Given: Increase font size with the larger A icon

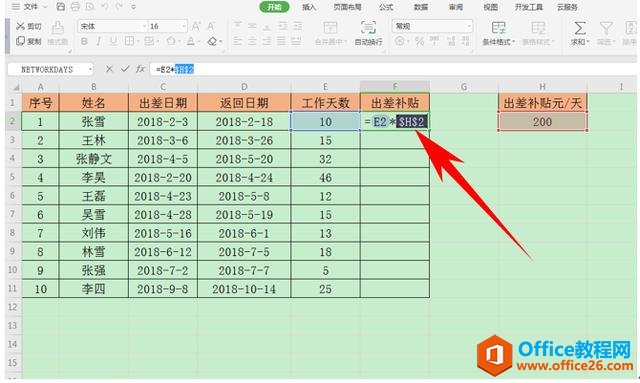Looking at the screenshot, I should pos(196,27).
